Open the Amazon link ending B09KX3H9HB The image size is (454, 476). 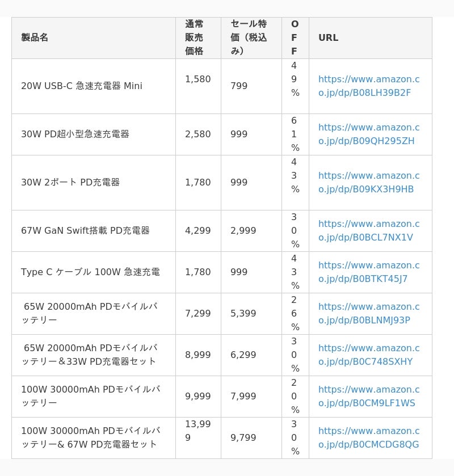coord(369,183)
